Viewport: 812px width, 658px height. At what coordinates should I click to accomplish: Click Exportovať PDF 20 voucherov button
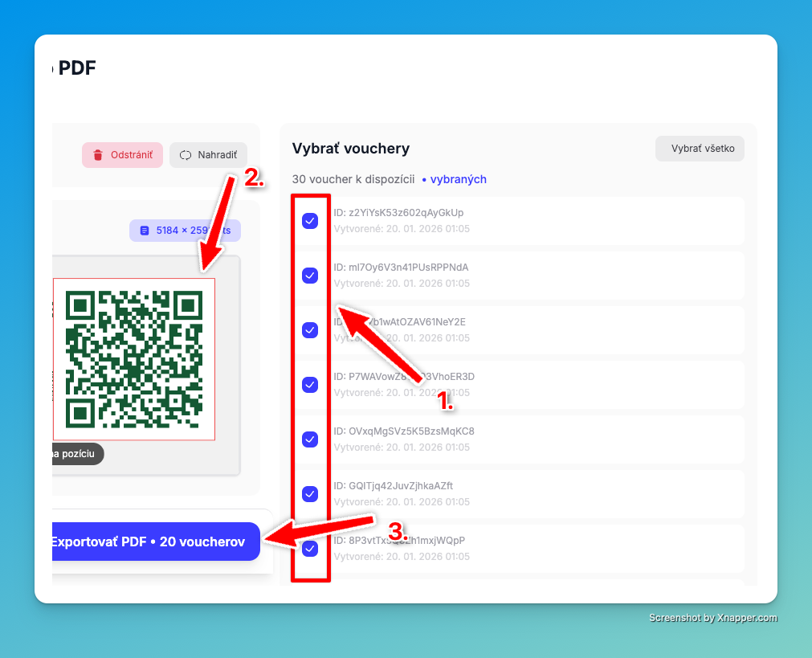pos(156,542)
